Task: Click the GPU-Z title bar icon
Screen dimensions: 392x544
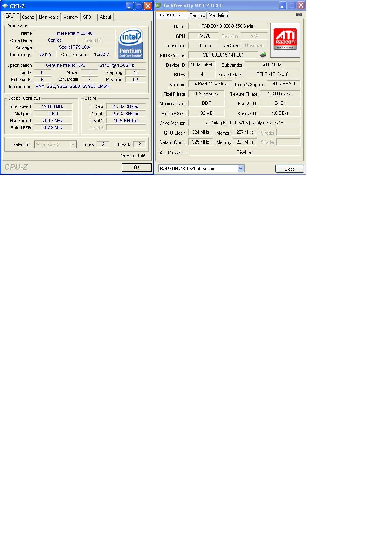Action: click(158, 5)
